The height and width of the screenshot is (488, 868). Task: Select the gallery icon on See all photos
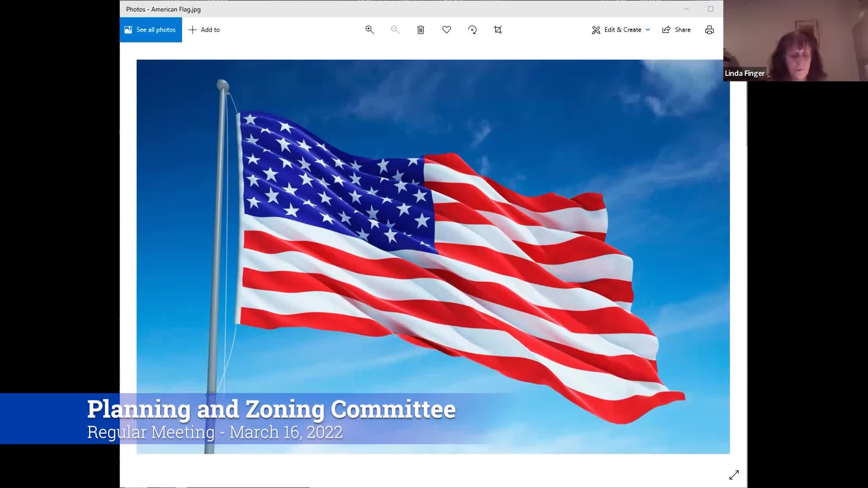click(127, 29)
